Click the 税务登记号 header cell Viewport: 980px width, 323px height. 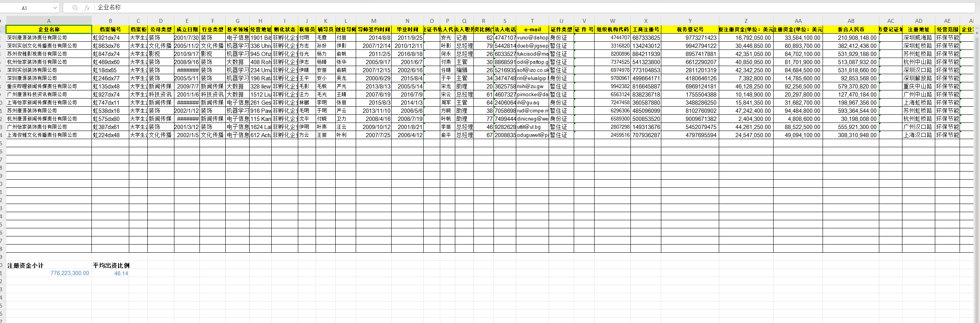tap(690, 29)
